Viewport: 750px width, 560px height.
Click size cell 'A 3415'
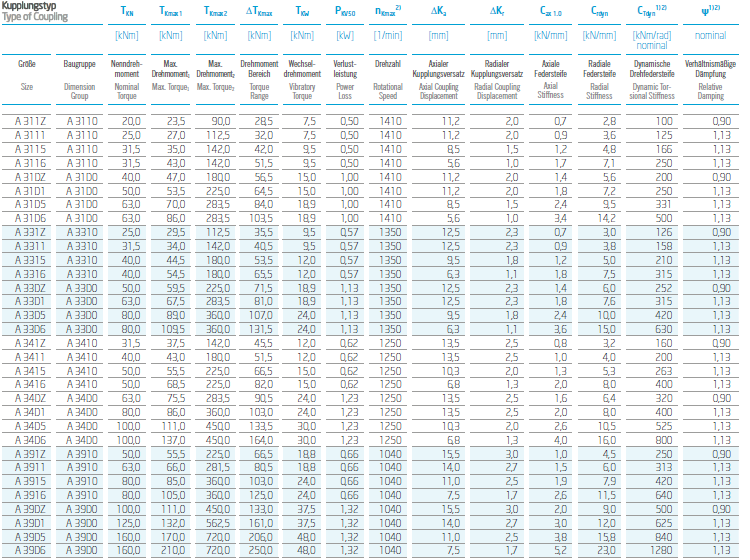click(30, 371)
